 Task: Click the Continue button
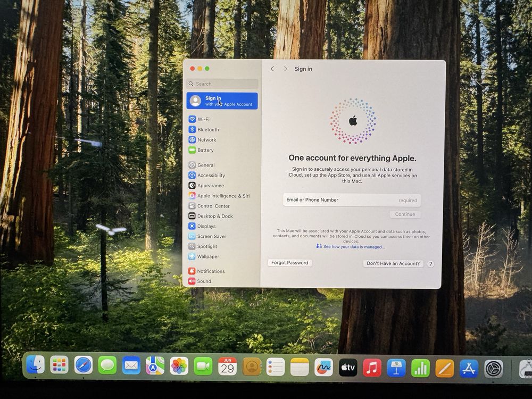405,214
